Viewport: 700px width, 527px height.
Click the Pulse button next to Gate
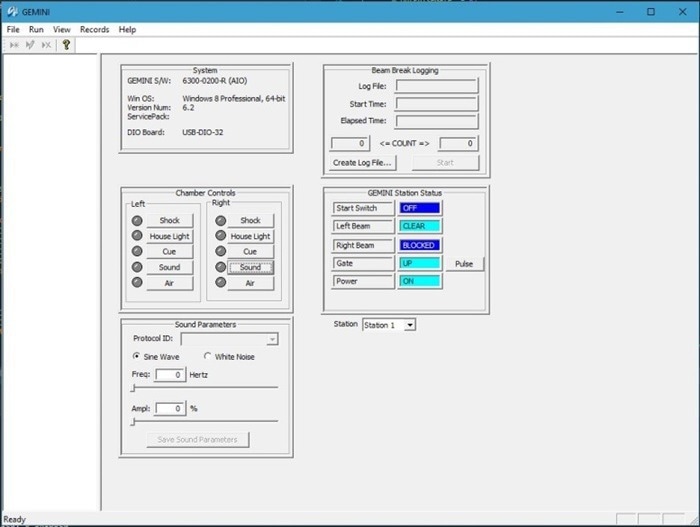(464, 264)
